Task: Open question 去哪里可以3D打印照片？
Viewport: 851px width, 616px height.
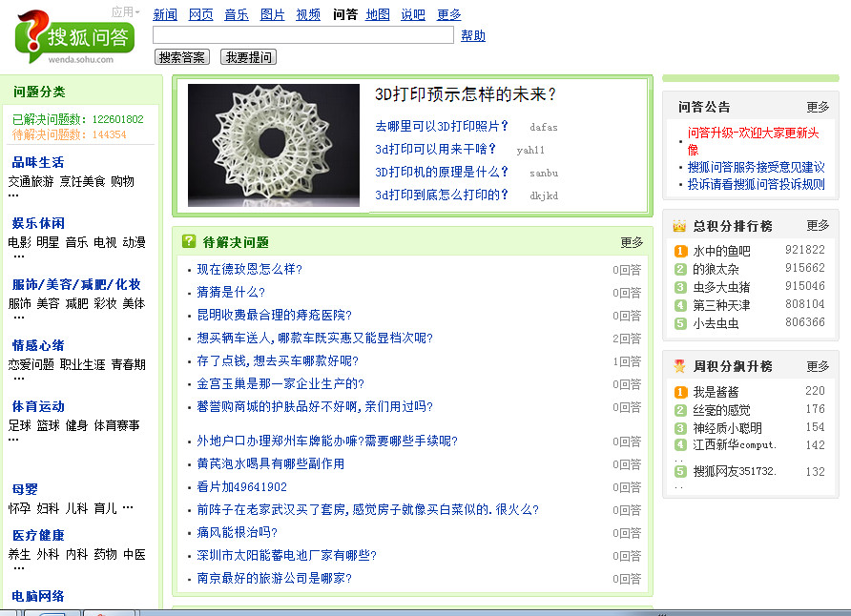Action: [441, 126]
